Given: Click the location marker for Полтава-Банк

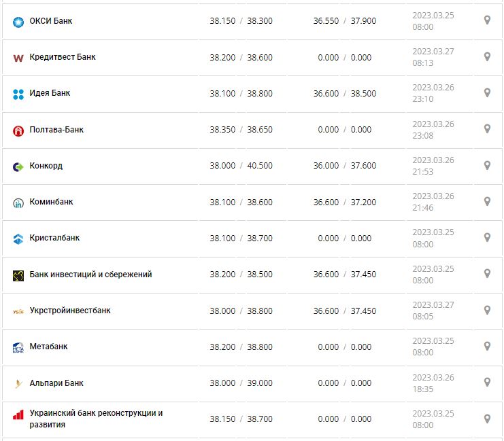Looking at the screenshot, I should coord(487,128).
